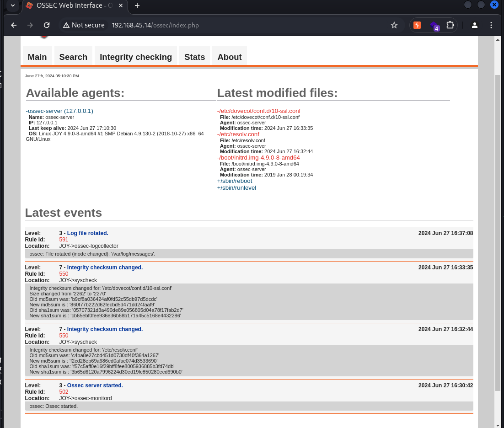Collapse the /etc/resolv.conf file entry
Screen dimensions: 504x428
(x=238, y=134)
